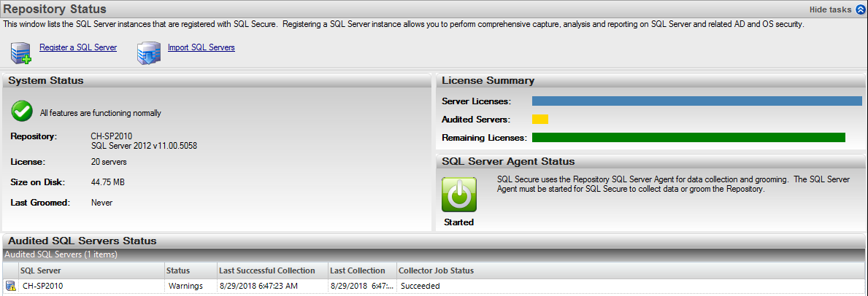Image resolution: width=868 pixels, height=296 pixels.
Task: Click the blue Server Licenses bar
Action: coord(696,101)
